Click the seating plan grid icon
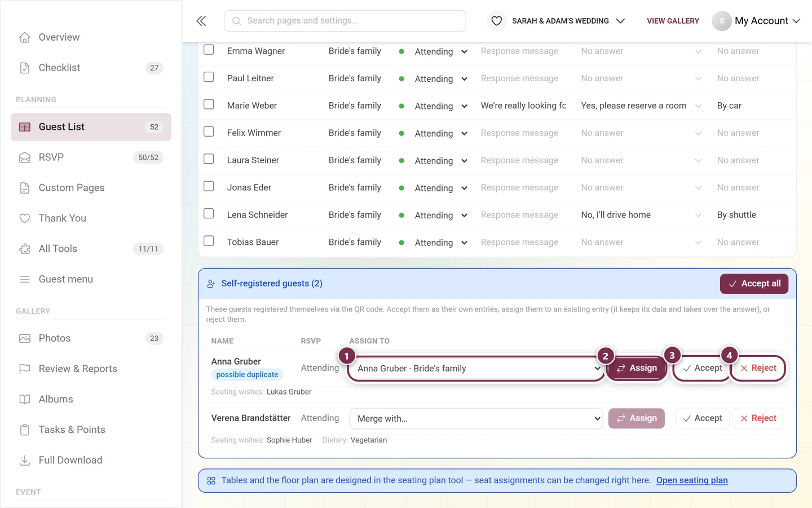Screen dimensions: 812x508 tap(211, 481)
